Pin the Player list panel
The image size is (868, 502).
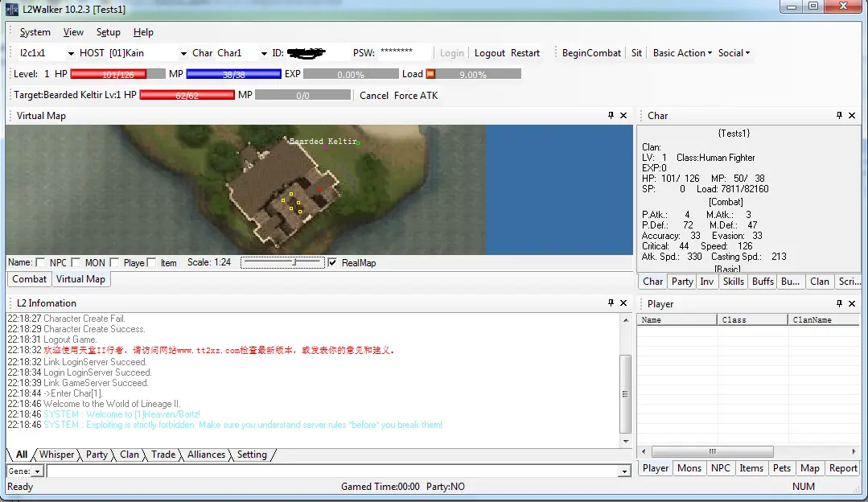tap(840, 304)
